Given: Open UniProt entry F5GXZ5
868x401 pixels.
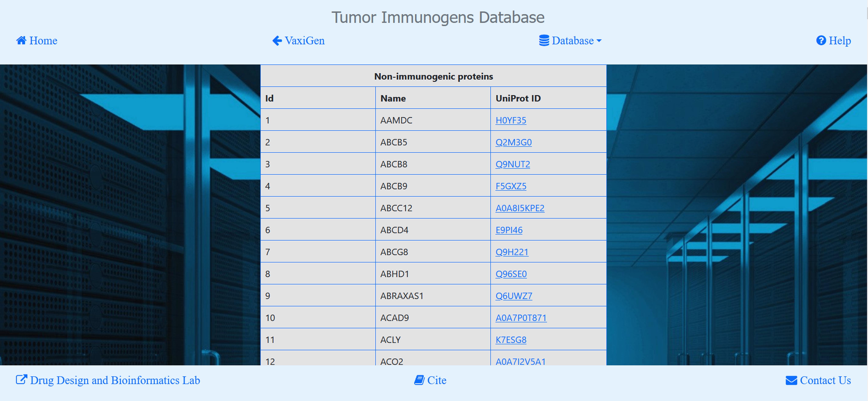Looking at the screenshot, I should tap(511, 186).
